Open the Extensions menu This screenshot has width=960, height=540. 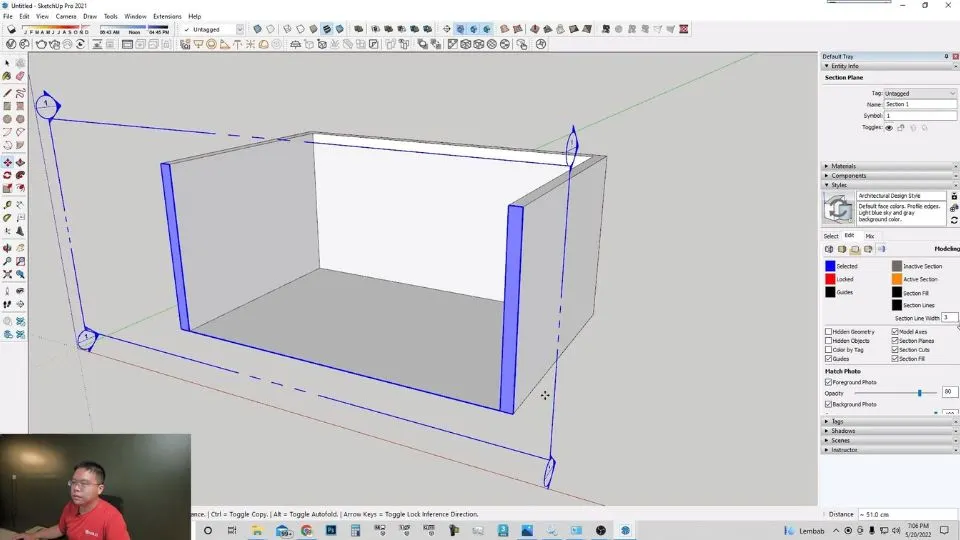(x=167, y=17)
